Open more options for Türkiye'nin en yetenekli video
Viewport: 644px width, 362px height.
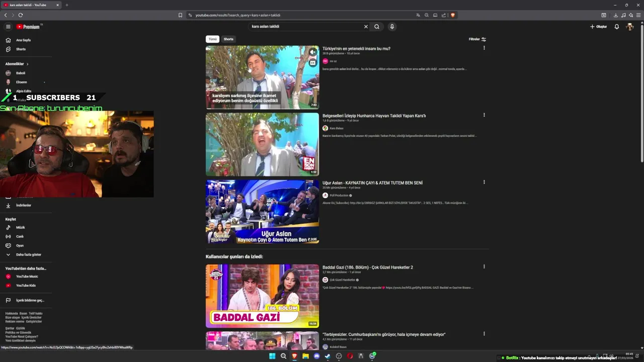(x=484, y=48)
